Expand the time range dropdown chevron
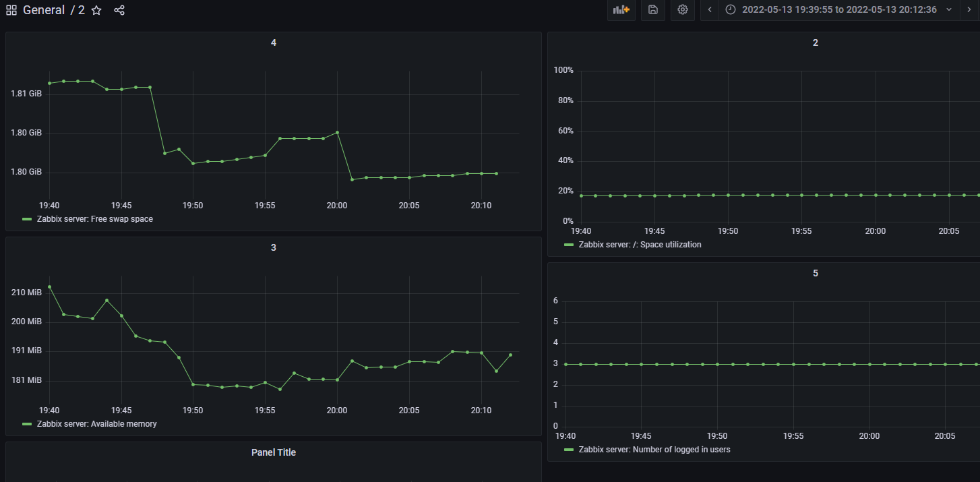Viewport: 980px width, 482px height. [x=948, y=9]
